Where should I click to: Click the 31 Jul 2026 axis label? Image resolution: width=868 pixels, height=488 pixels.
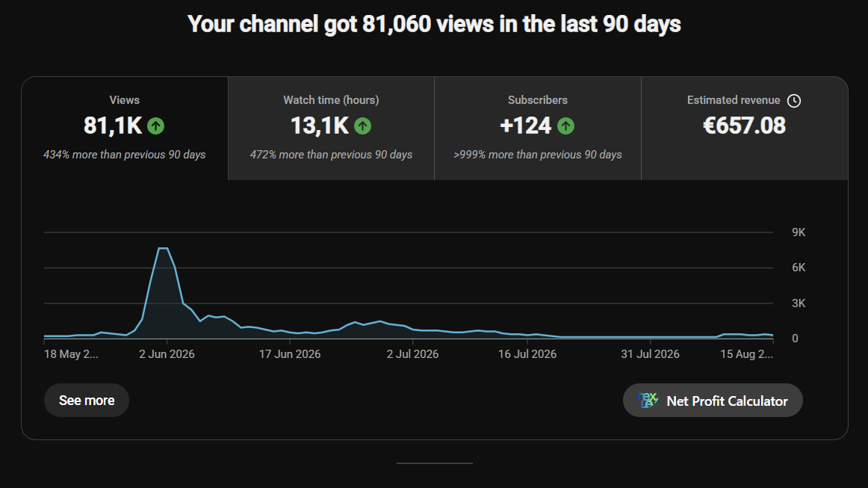[x=650, y=354]
